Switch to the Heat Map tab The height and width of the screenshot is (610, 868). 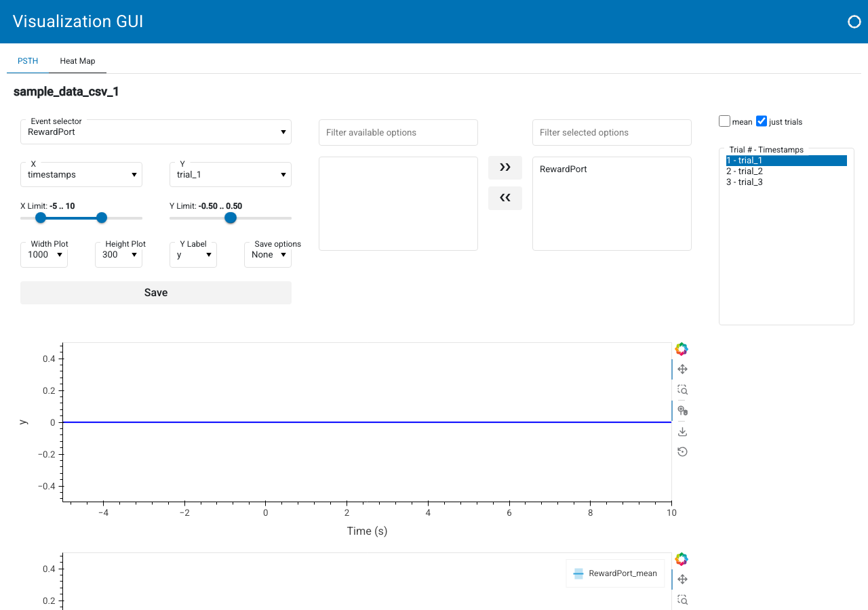tap(77, 61)
